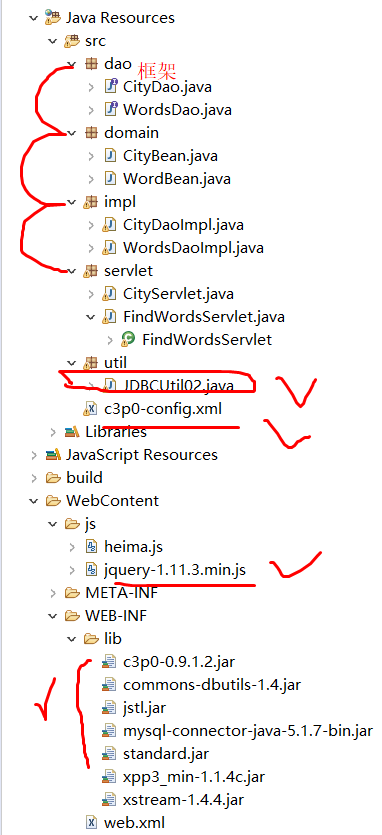Select the WEB-INF folder label
Image resolution: width=382 pixels, height=835 pixels.
[x=116, y=616]
